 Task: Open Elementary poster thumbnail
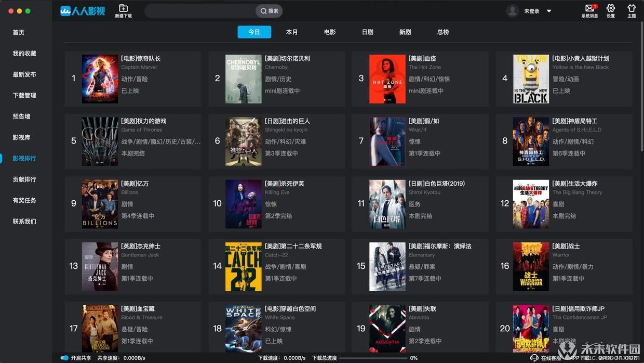pyautogui.click(x=387, y=267)
